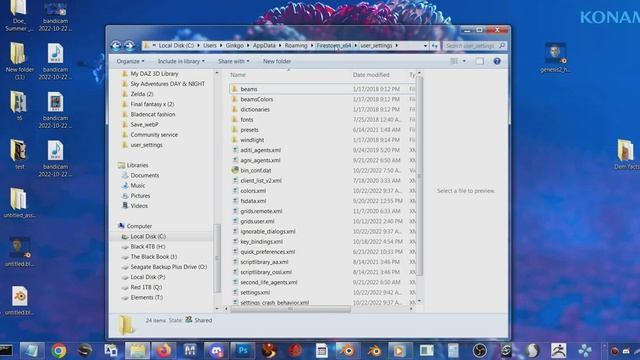This screenshot has height=360, width=640.
Task: Open Black 4TB (H:) drive
Action: point(148,247)
